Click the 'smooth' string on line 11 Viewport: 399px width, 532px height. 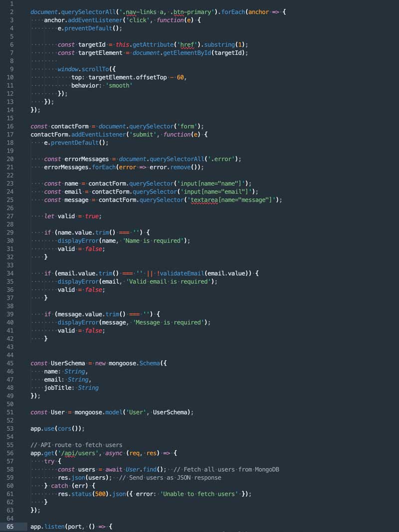[x=119, y=85]
